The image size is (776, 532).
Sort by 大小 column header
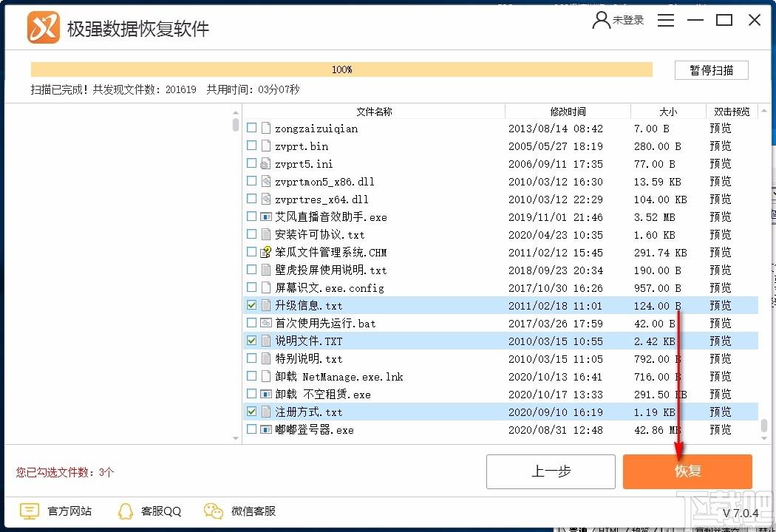coord(668,112)
